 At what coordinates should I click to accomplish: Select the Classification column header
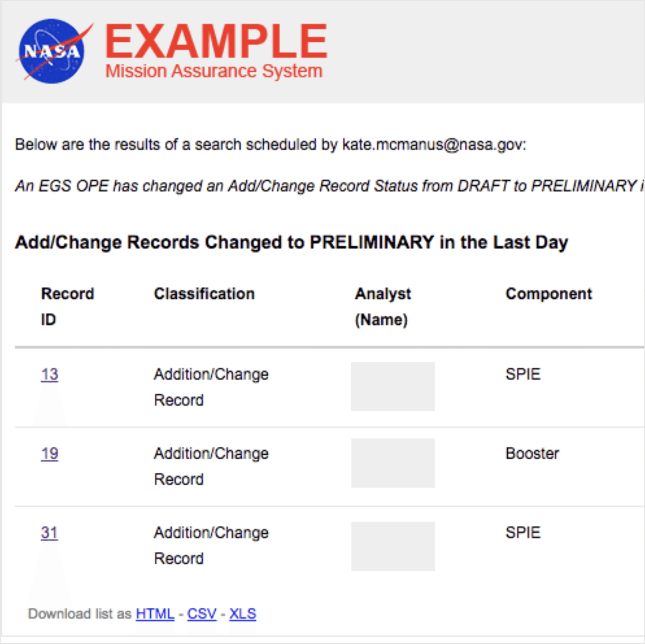[204, 294]
